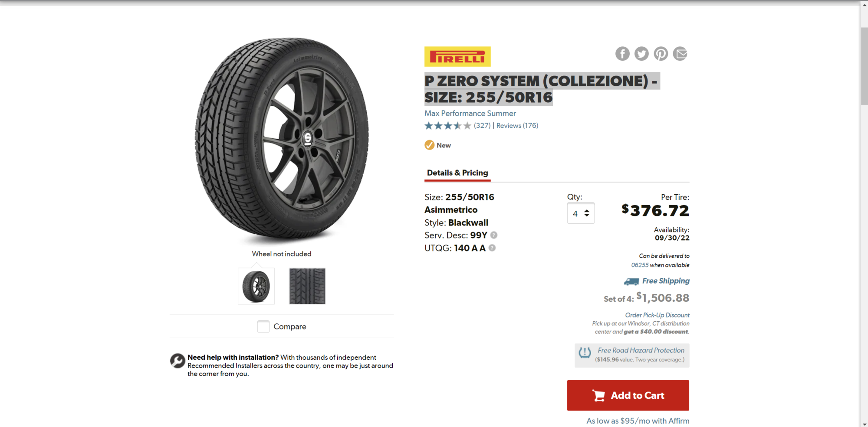Enable the Compare checkbox

click(263, 326)
